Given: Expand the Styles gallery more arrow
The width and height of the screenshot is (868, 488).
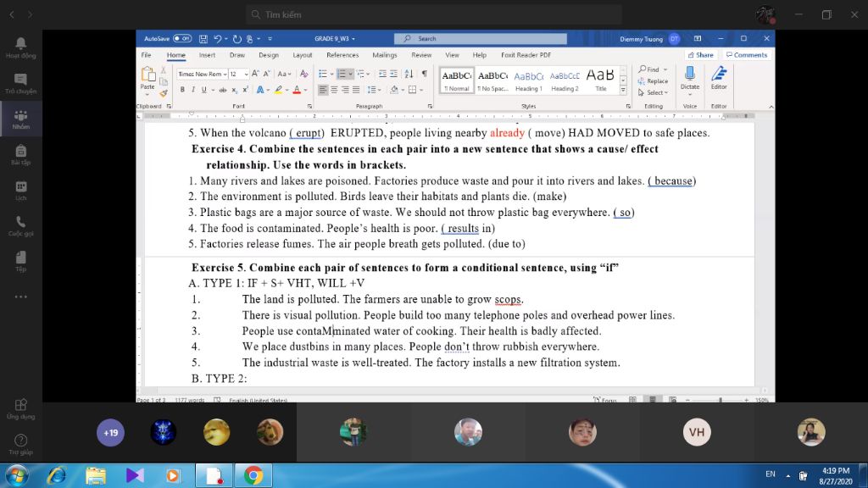Looking at the screenshot, I should [623, 90].
